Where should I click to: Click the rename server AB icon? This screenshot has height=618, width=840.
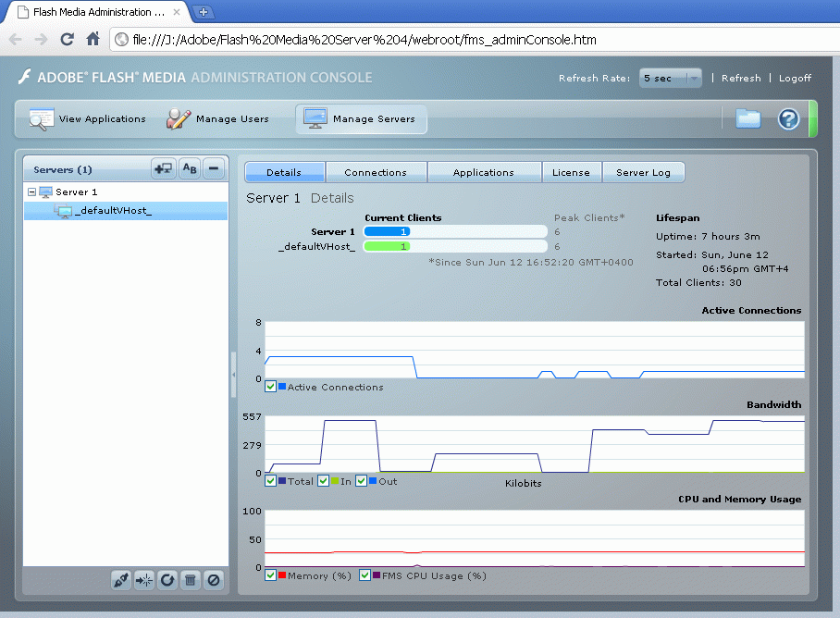tap(190, 169)
